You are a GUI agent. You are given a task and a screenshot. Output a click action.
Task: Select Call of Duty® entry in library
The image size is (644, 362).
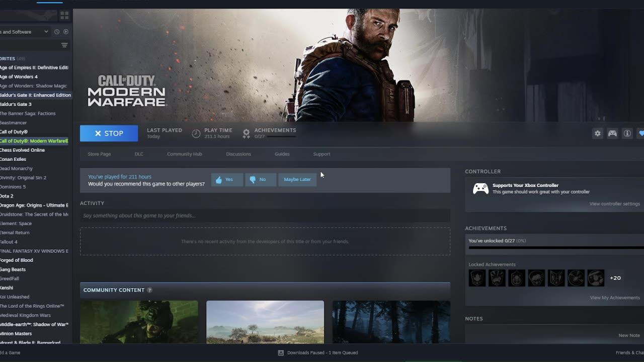pyautogui.click(x=14, y=132)
